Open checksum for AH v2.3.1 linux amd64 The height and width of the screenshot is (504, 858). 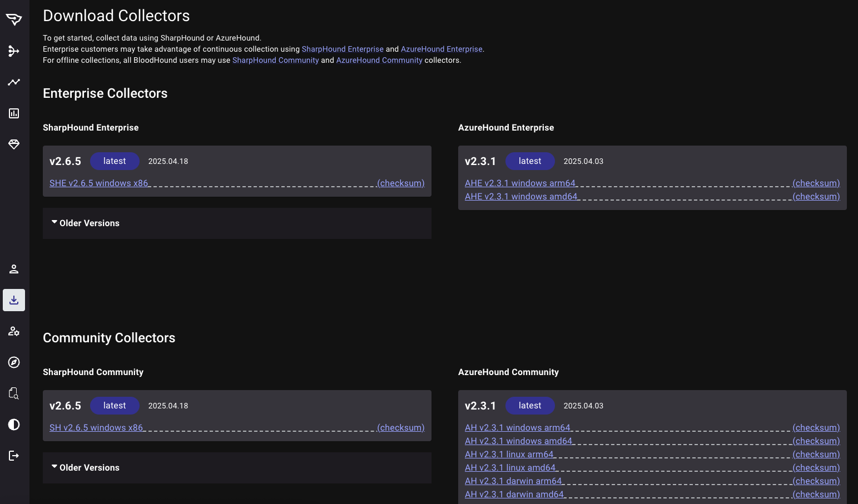point(816,467)
